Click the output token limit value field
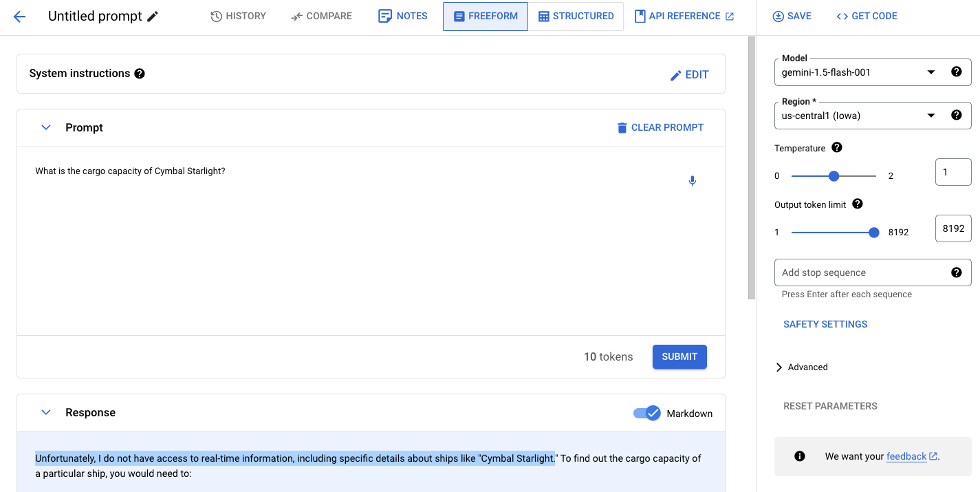Screen dimensions: 980x492 coord(953,228)
